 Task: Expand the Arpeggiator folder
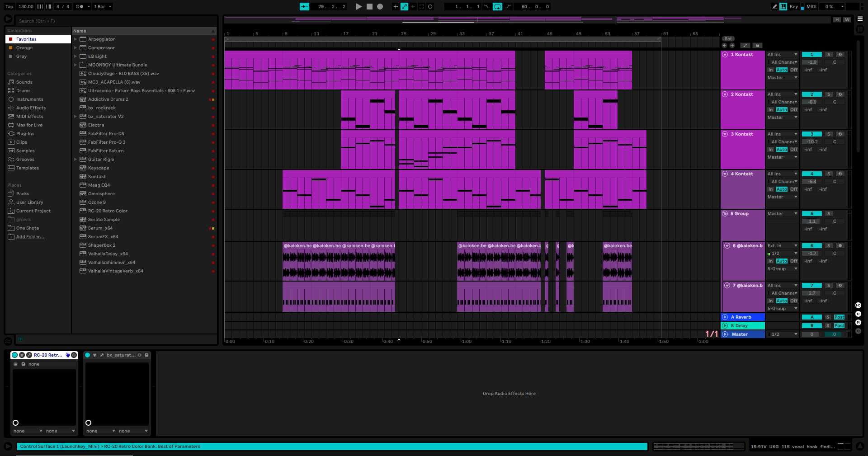click(75, 39)
